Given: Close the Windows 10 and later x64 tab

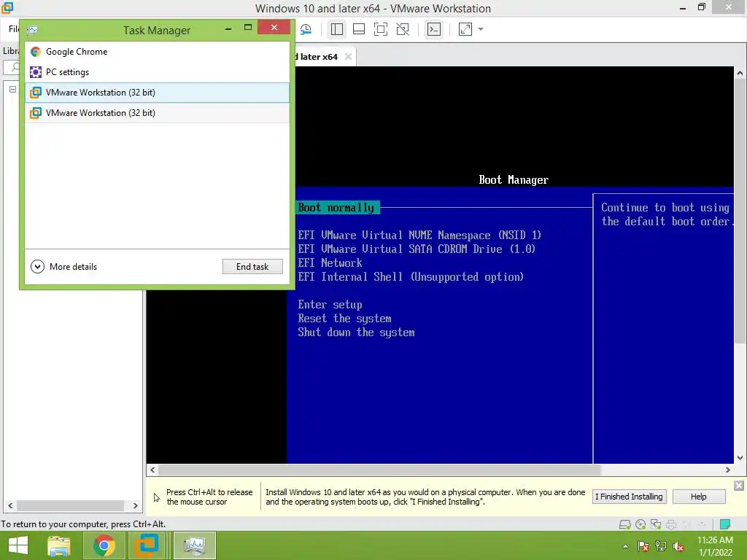Looking at the screenshot, I should click(348, 57).
